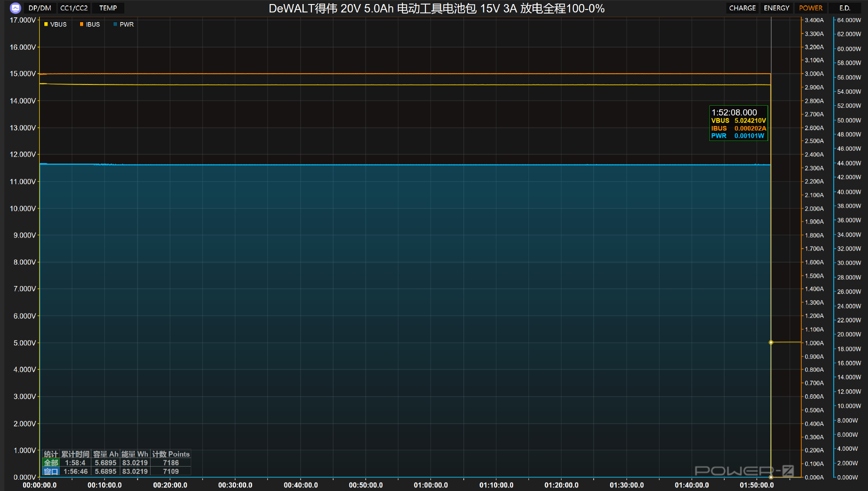This screenshot has height=491, width=868.
Task: Open the DP/DM tab
Action: click(x=40, y=8)
